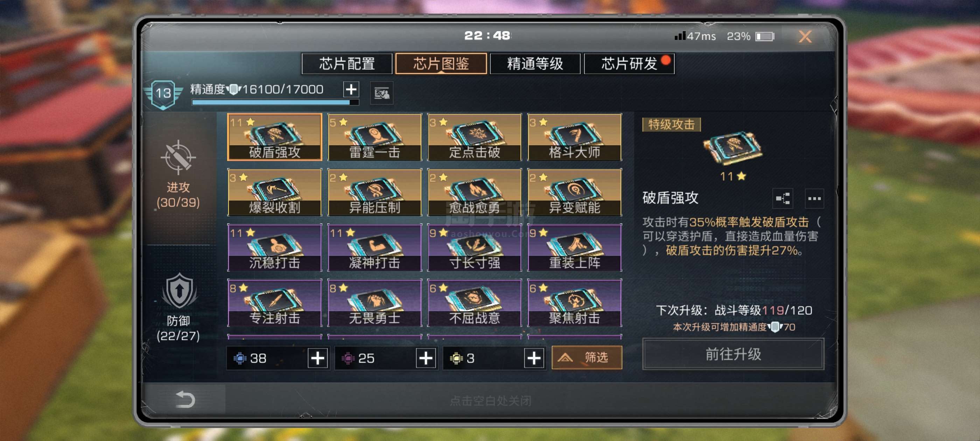980x441 pixels.
Task: Expand the 筛选 filter menu
Action: (x=587, y=357)
